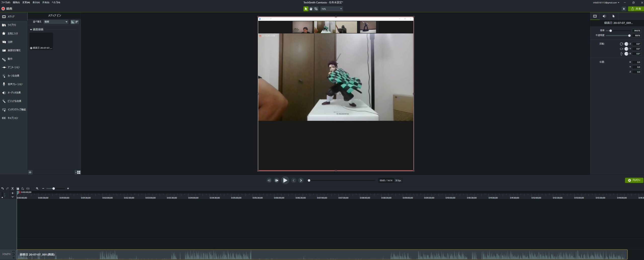The width and height of the screenshot is (644, 260).
Task: Open the アニメーション panel
Action: coord(14,67)
